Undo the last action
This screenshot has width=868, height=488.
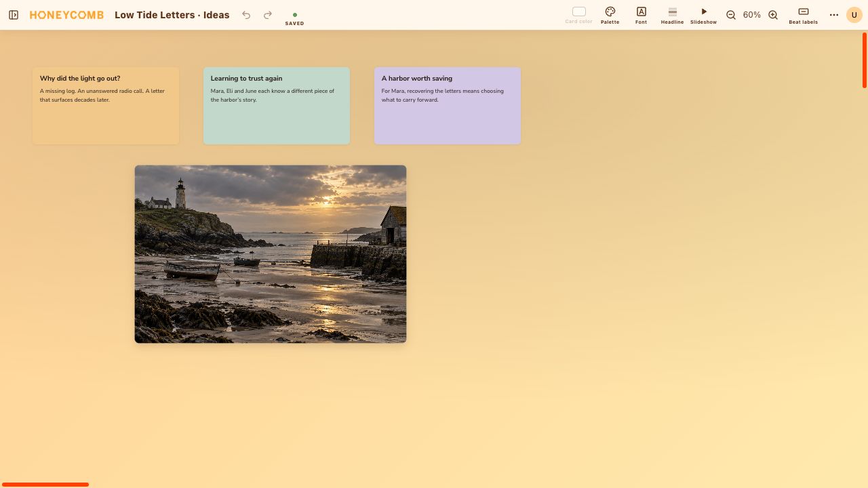246,15
